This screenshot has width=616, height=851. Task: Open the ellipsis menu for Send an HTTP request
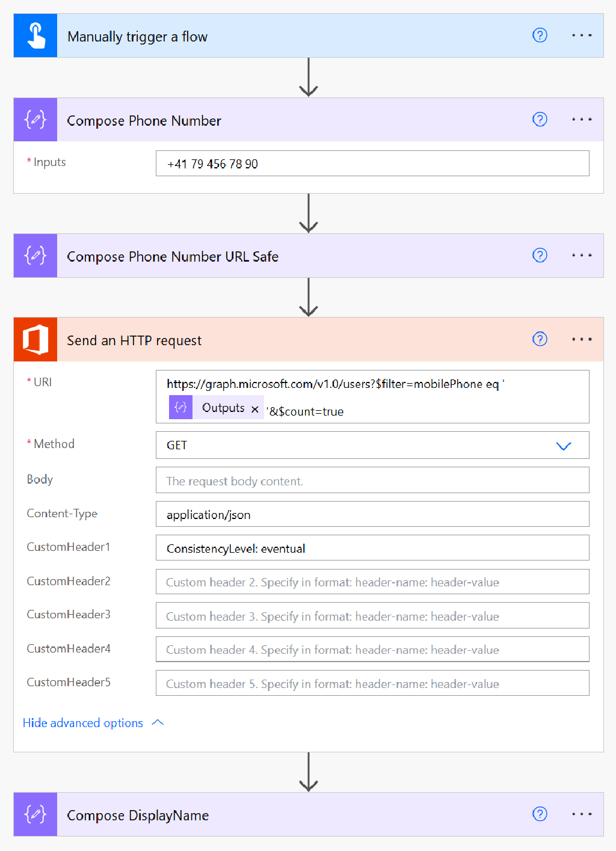[x=581, y=339]
